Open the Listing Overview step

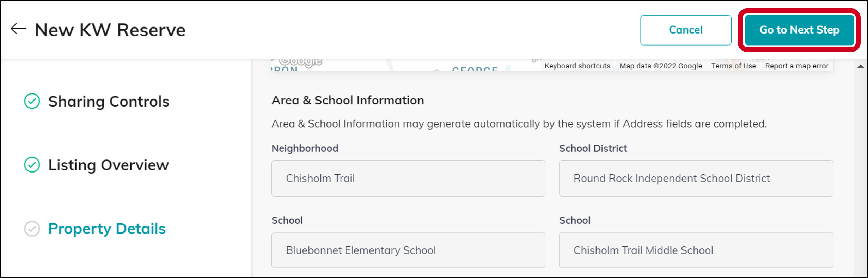109,165
